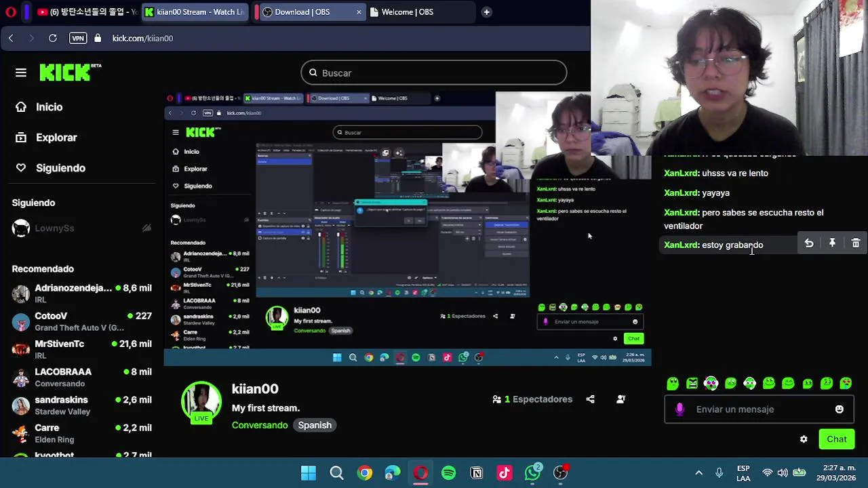Click the Spanish language tag

[315, 425]
